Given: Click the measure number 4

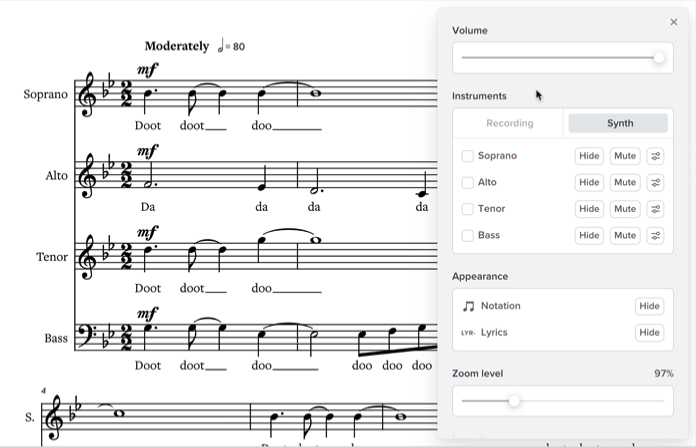Looking at the screenshot, I should point(44,391).
